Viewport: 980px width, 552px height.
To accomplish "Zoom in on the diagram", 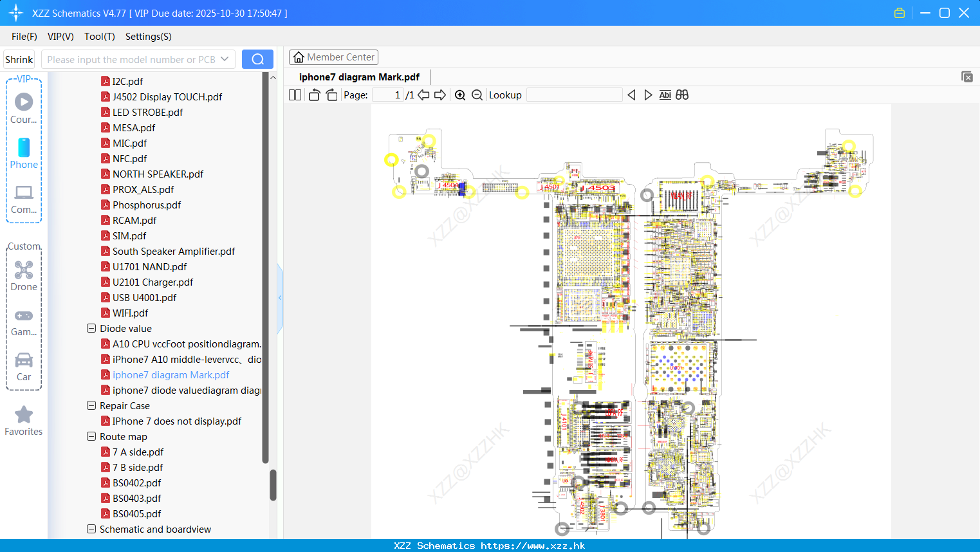I will 460,95.
